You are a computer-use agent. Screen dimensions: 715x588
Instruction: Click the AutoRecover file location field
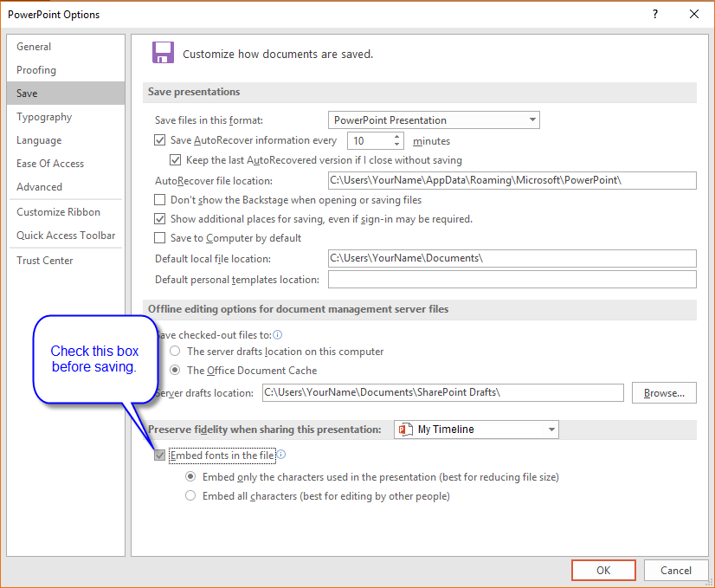[x=512, y=180]
